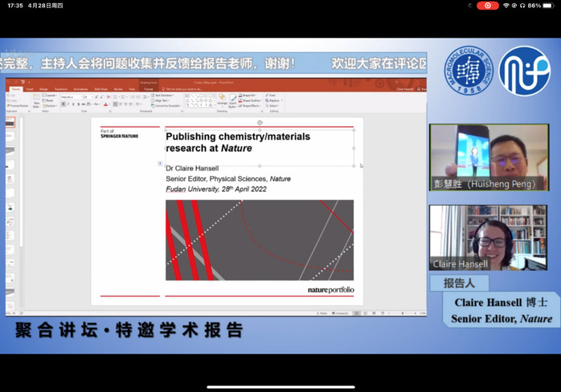This screenshot has height=392, width=561.
Task: Toggle Bold formatting
Action: [62, 104]
